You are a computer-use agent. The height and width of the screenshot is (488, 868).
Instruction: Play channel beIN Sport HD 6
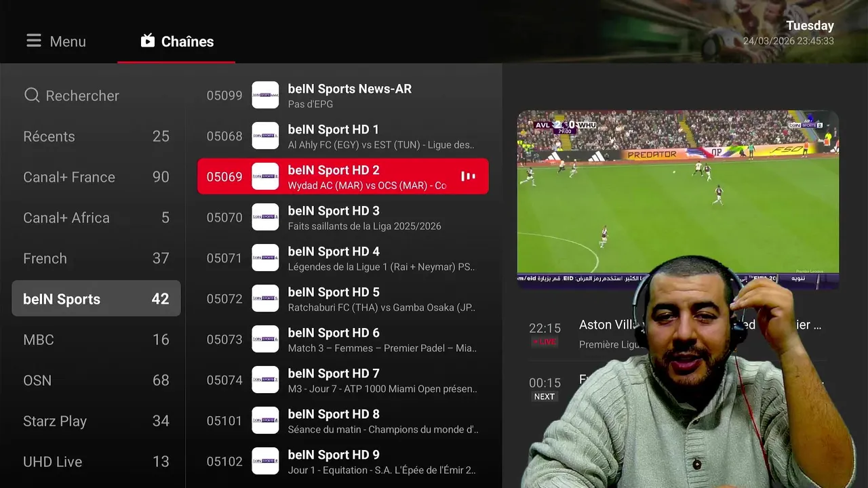pos(343,339)
